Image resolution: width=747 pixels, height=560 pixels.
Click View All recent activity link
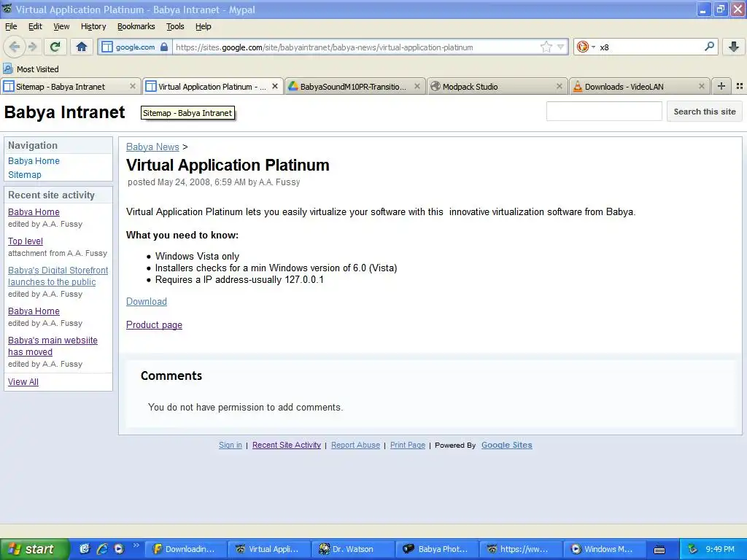pos(23,382)
